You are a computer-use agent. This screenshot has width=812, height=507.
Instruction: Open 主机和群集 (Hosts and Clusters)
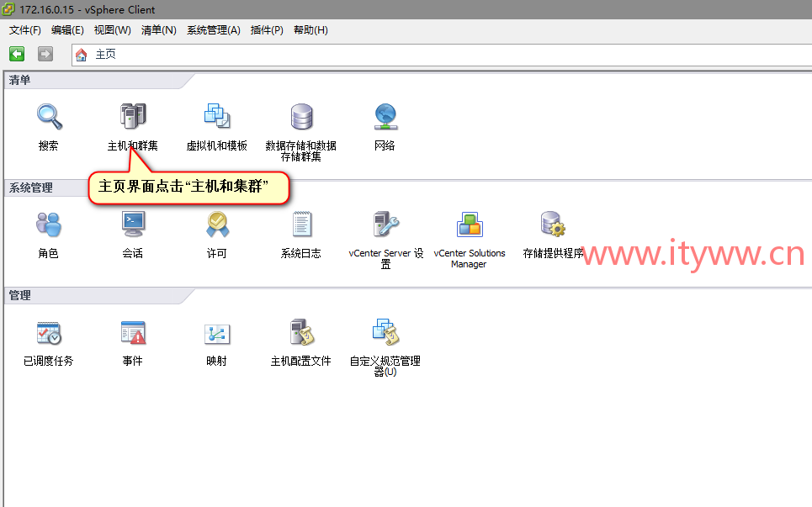133,116
